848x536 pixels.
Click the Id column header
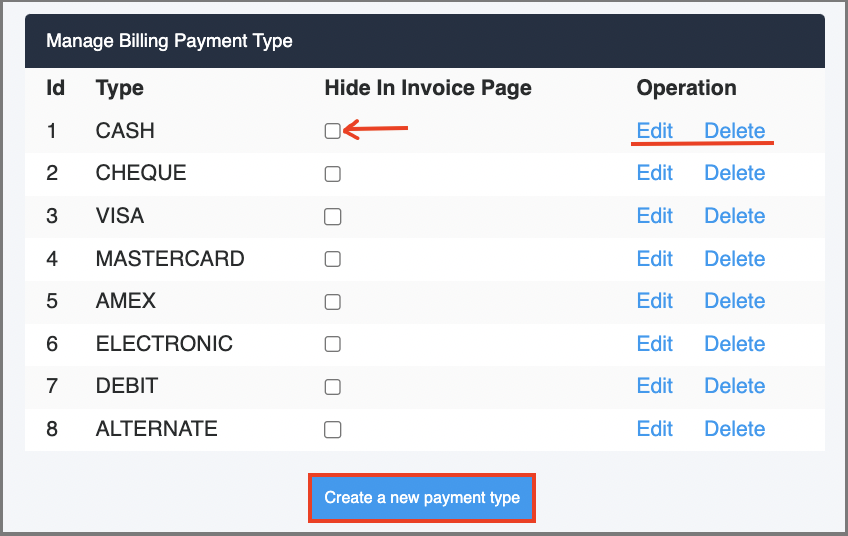point(55,88)
